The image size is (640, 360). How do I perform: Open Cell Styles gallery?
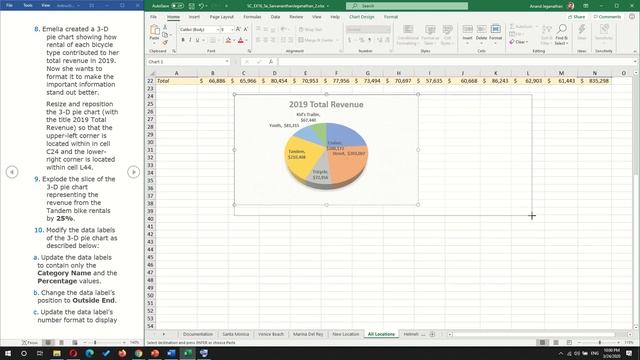click(x=447, y=34)
